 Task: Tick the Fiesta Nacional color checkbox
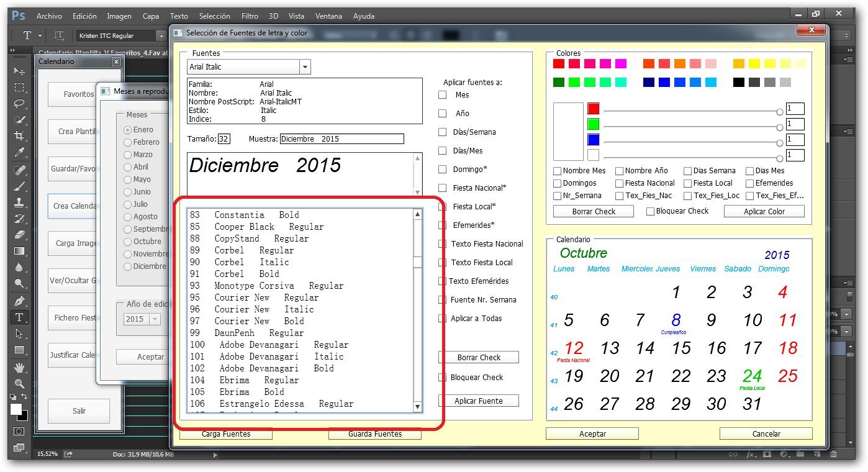click(x=620, y=183)
